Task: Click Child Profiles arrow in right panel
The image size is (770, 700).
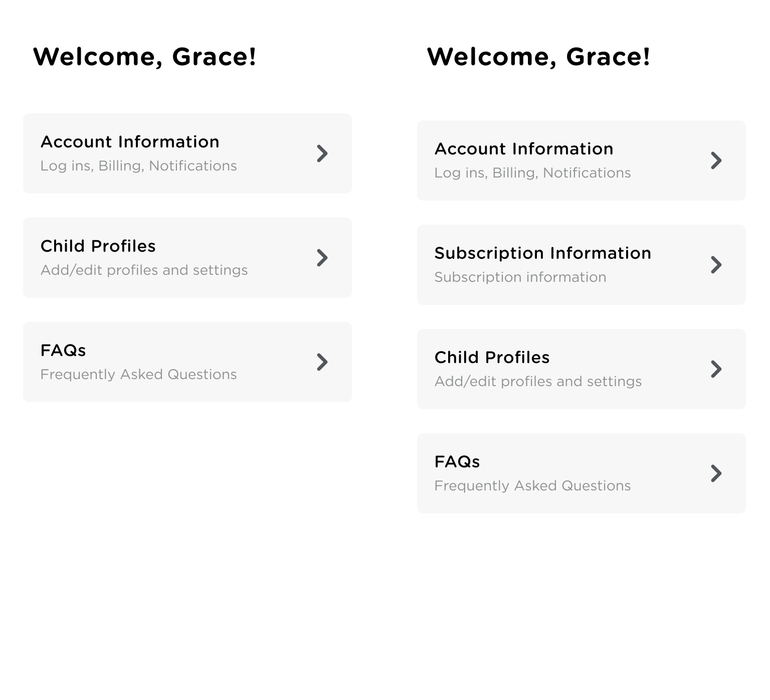Action: 716,369
